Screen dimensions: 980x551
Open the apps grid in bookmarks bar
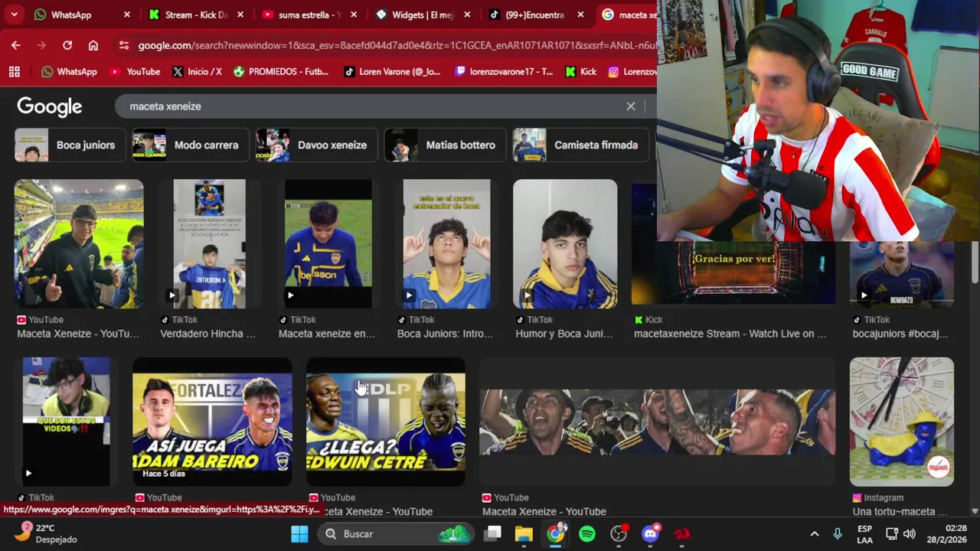(x=14, y=71)
